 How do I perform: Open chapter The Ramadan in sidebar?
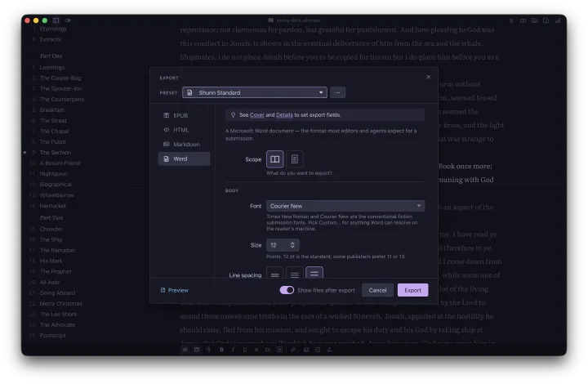point(57,250)
